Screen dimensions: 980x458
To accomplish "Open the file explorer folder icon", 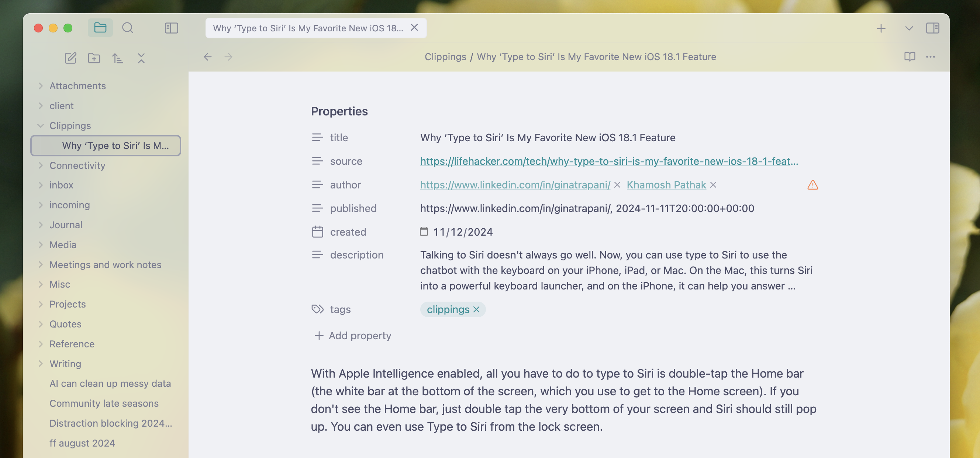I will tap(100, 28).
